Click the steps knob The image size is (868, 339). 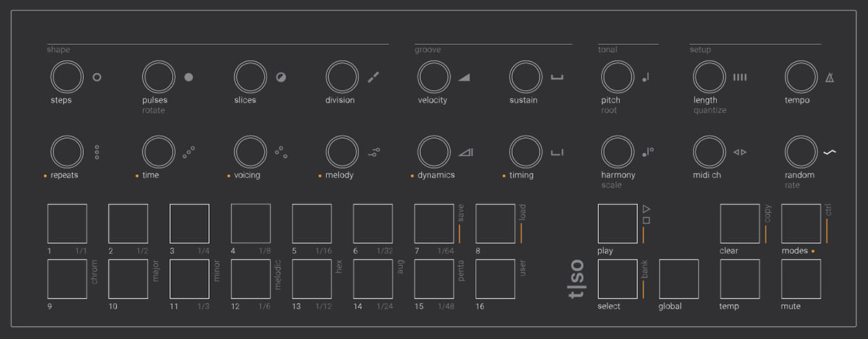[67, 77]
